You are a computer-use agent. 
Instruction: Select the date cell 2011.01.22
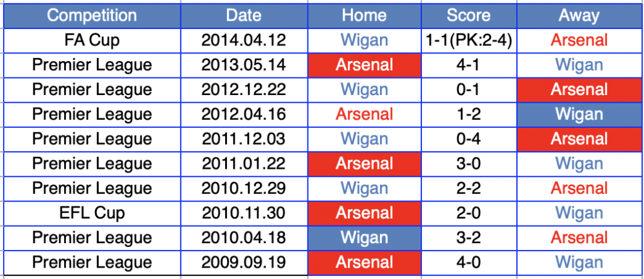pyautogui.click(x=243, y=164)
